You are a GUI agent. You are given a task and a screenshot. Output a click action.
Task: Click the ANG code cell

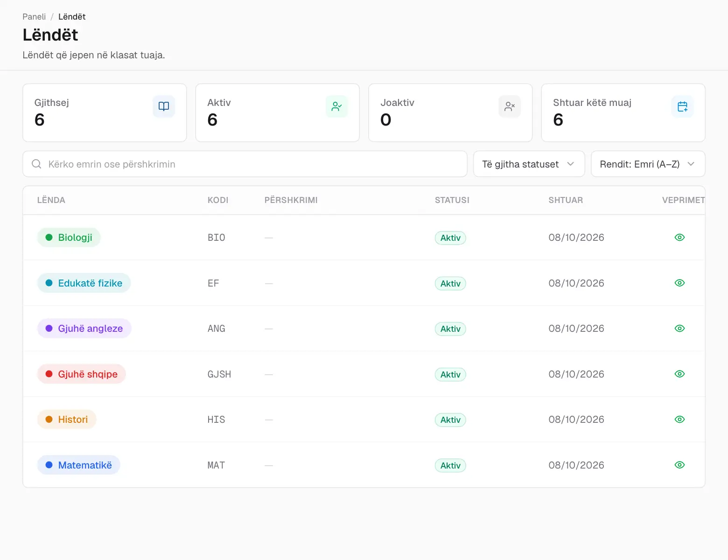click(x=217, y=329)
